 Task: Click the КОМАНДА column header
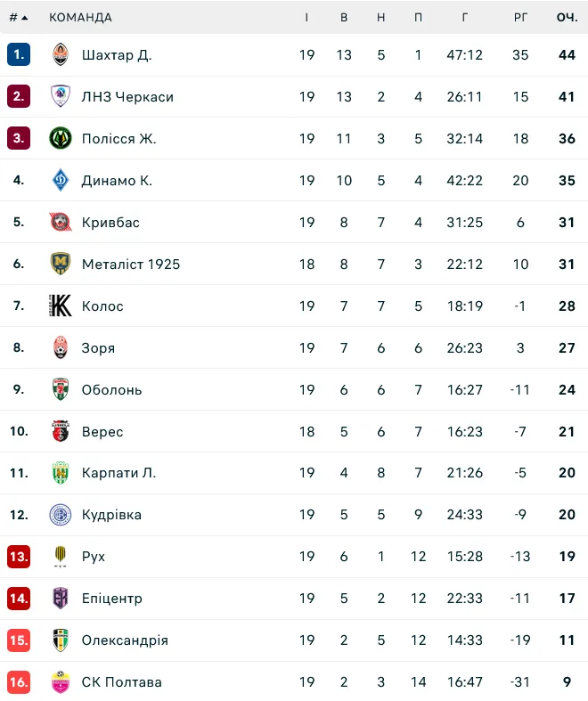point(80,18)
